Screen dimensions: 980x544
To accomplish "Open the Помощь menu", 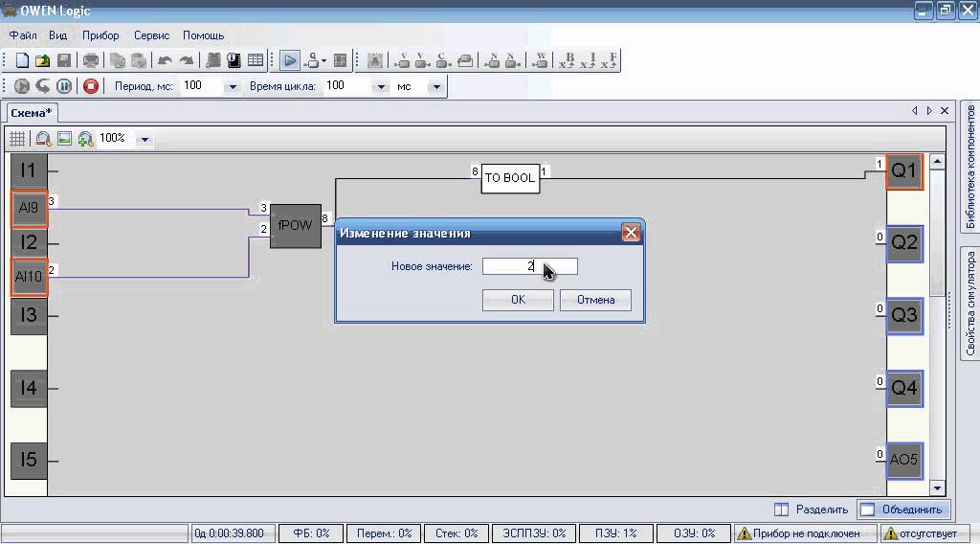I will point(203,35).
